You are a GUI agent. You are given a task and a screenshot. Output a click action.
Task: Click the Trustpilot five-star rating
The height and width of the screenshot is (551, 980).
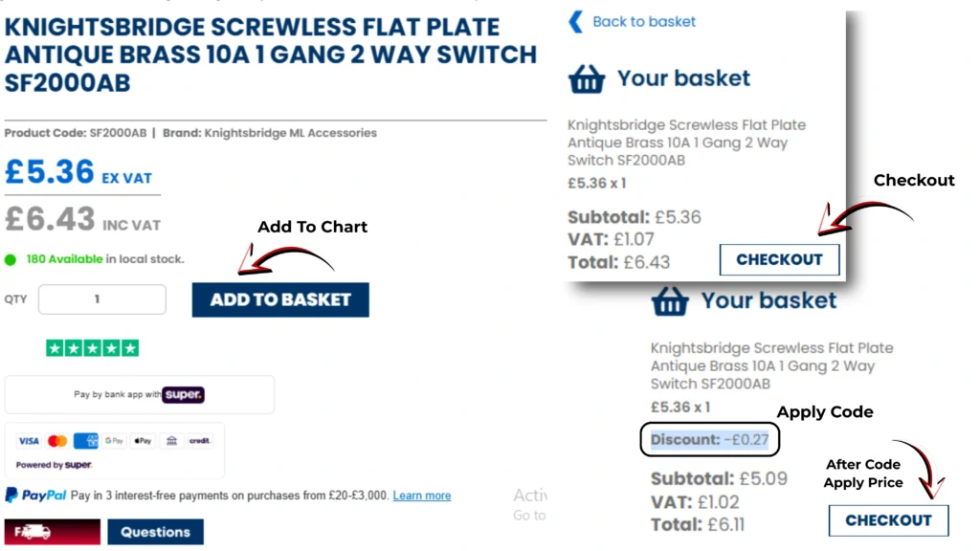92,349
